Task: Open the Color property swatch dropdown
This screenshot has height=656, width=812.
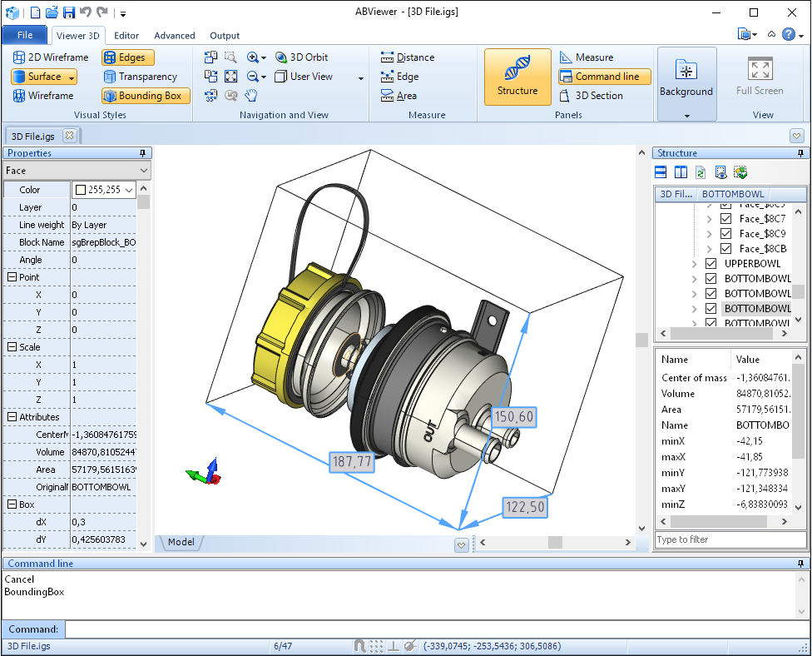Action: tap(128, 190)
